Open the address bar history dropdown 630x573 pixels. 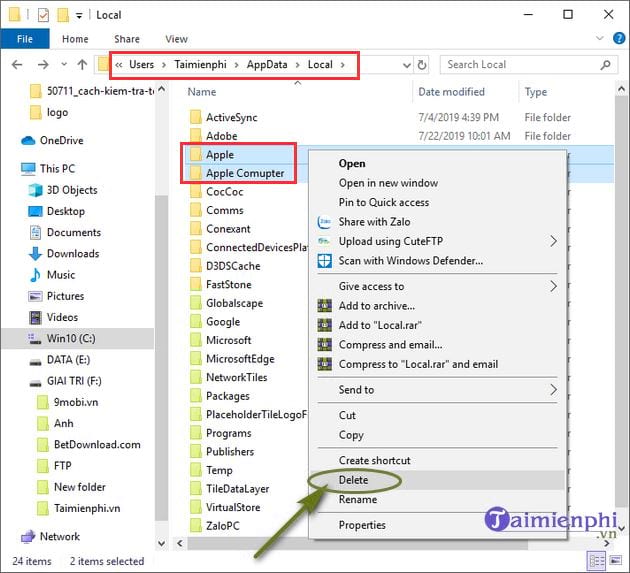point(407,65)
